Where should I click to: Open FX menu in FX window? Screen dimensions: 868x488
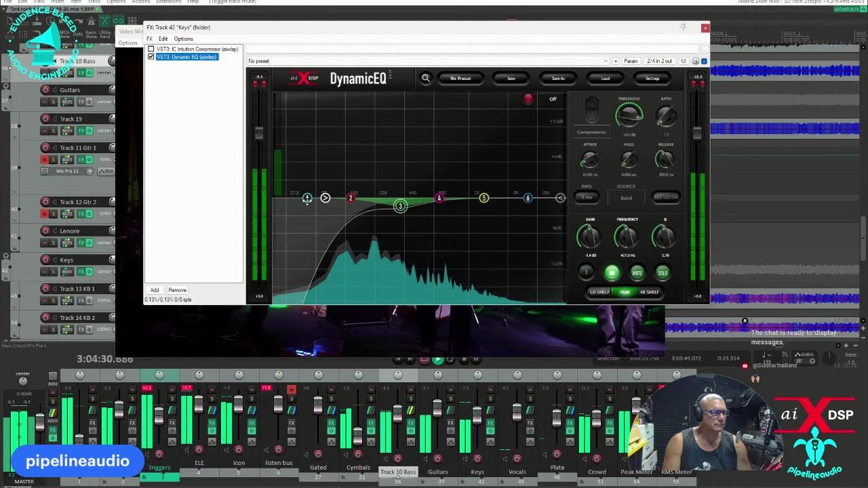pos(149,39)
